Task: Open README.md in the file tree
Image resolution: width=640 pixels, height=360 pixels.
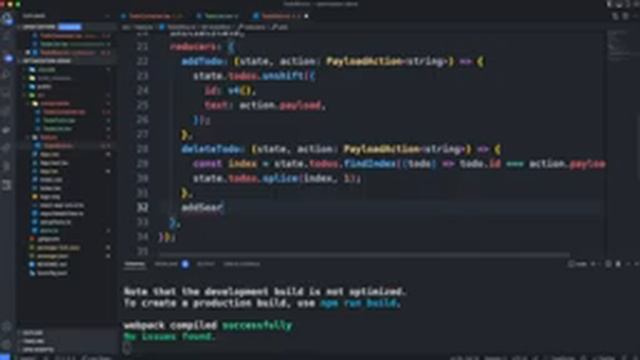Action: point(51,264)
